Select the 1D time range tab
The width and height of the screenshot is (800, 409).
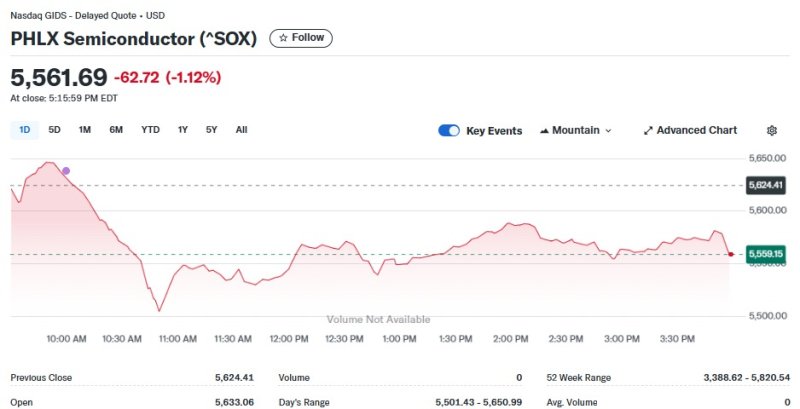[x=24, y=129]
